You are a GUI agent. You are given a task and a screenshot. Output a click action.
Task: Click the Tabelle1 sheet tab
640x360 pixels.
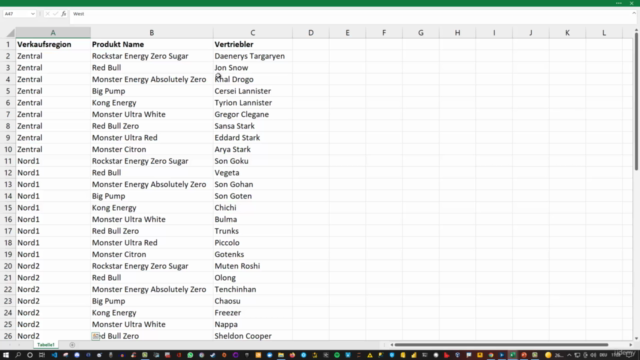coord(45,345)
